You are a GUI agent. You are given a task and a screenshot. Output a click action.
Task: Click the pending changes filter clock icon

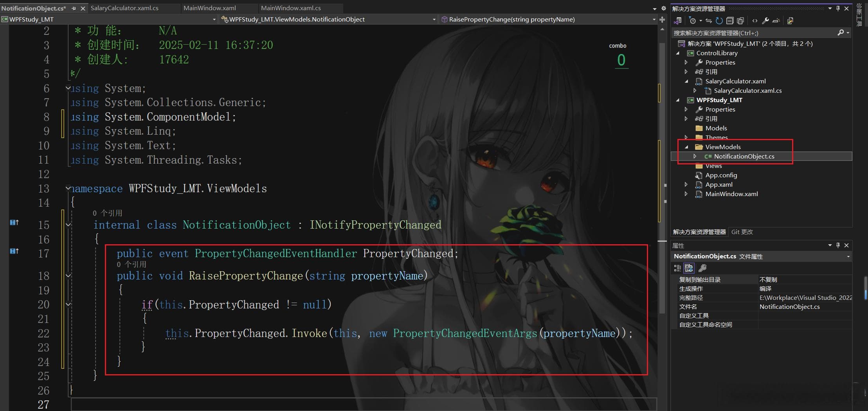click(x=692, y=21)
